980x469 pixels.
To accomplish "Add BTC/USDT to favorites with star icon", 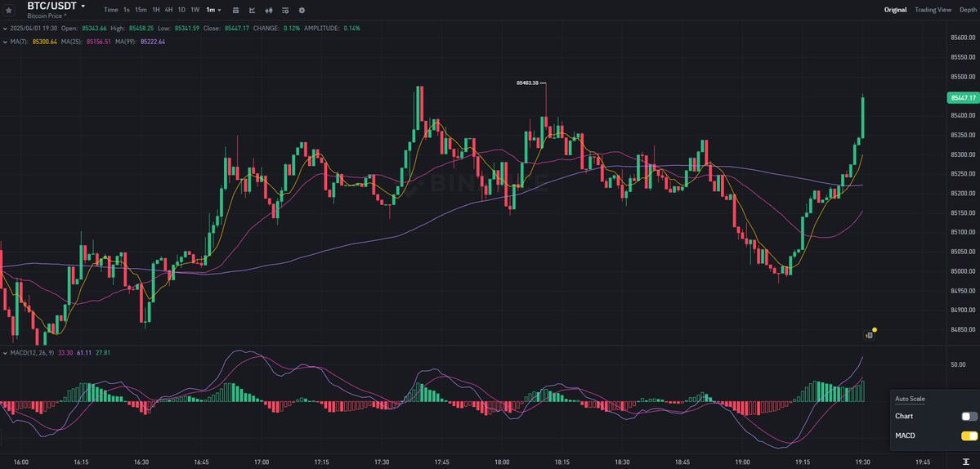I will [8, 10].
